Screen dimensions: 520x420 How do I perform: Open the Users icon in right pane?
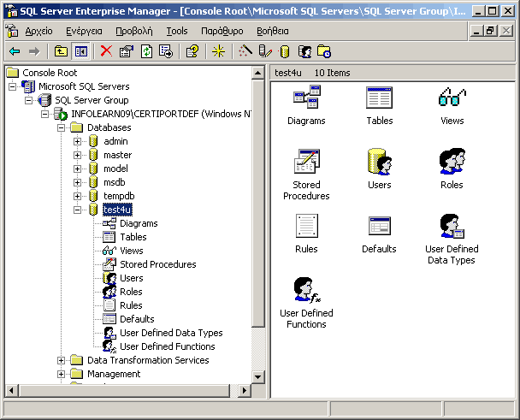coord(380,162)
